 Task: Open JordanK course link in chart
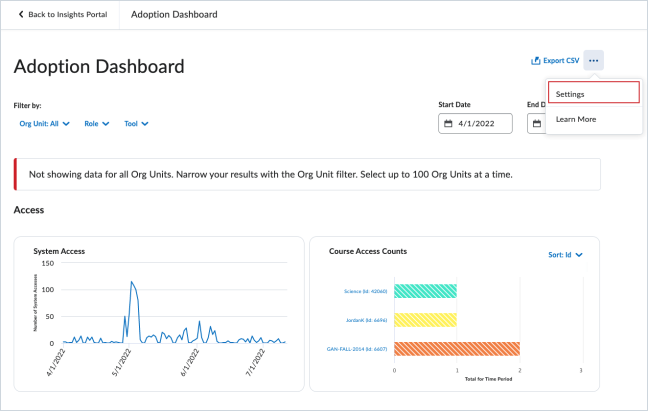pos(366,320)
